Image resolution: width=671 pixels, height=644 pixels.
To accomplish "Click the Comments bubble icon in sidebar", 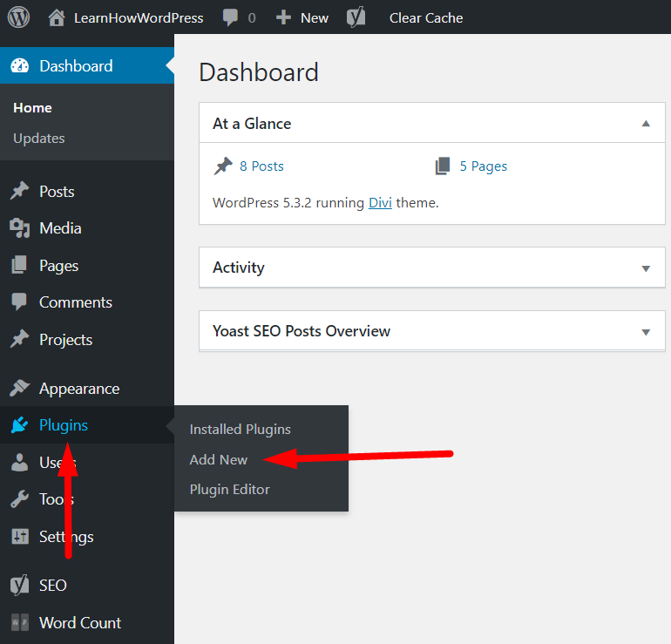I will coord(19,302).
